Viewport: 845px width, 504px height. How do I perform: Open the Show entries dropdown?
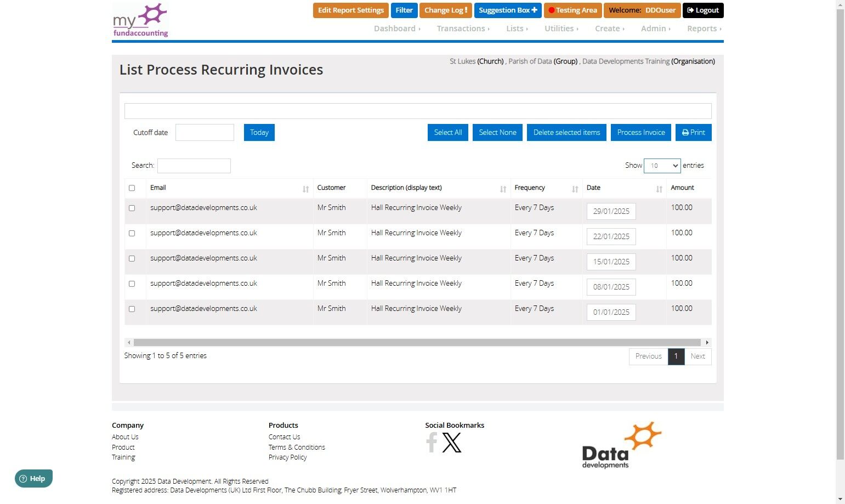(662, 166)
